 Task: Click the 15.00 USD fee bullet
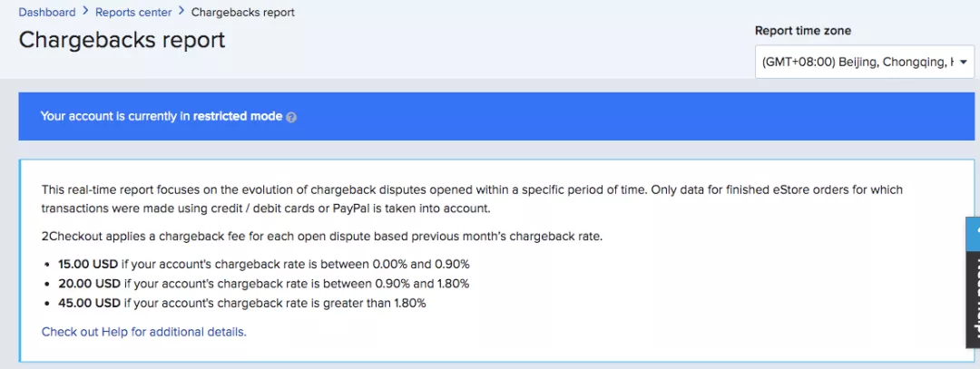tap(255, 264)
